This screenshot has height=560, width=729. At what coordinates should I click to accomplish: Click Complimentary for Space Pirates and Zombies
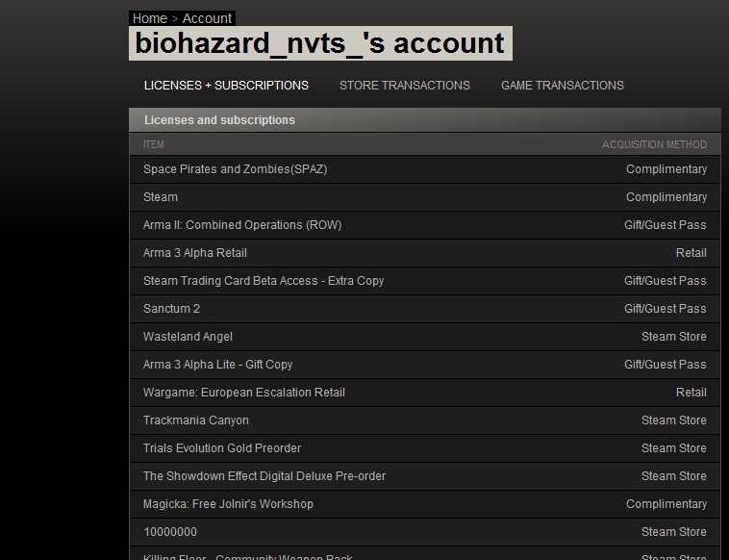[x=666, y=169]
